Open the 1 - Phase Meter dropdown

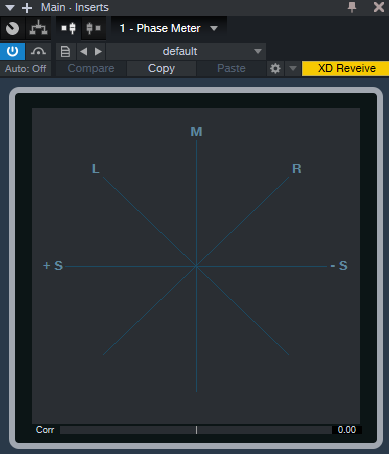pos(169,28)
